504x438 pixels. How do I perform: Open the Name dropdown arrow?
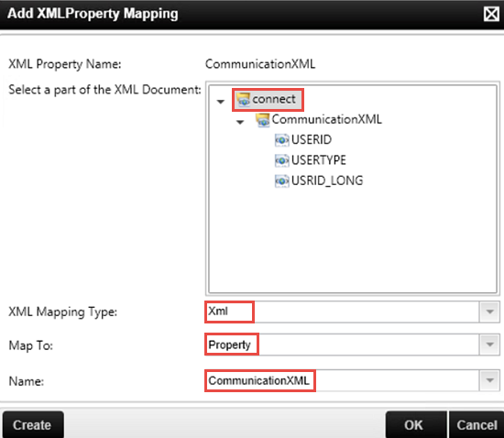pos(489,380)
